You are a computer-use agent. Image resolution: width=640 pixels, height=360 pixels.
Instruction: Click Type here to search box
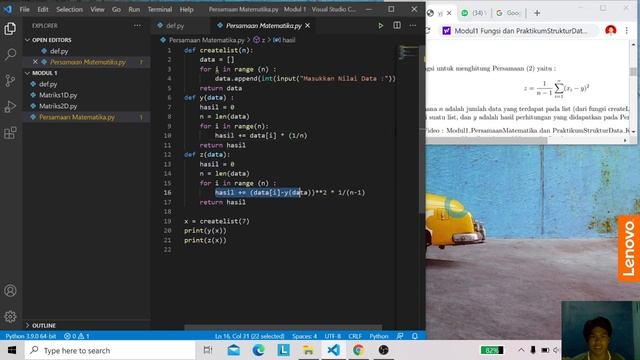point(110,350)
